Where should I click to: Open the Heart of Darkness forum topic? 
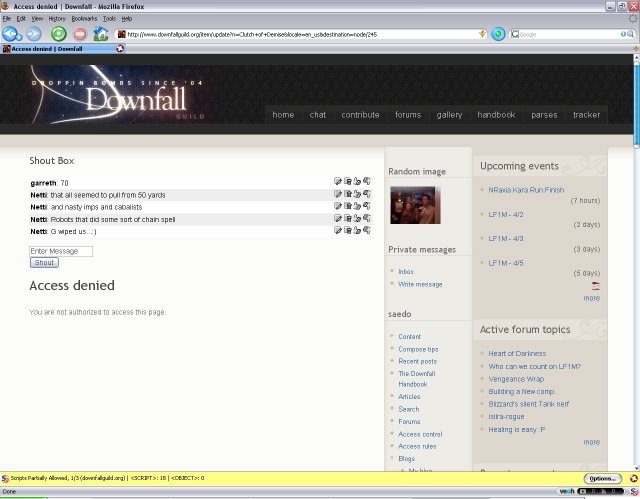(517, 354)
